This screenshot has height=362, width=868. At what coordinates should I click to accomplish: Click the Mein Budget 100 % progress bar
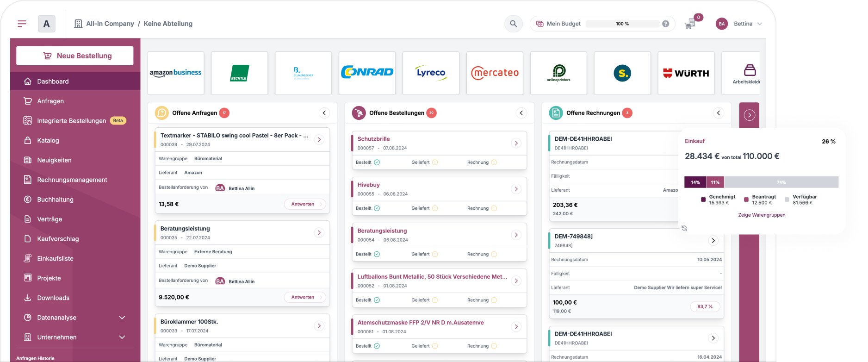pyautogui.click(x=622, y=24)
